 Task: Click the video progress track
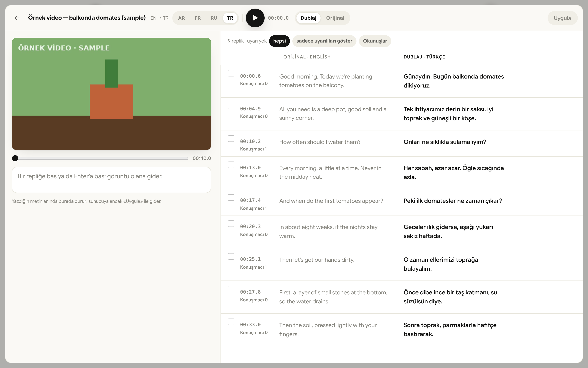coord(100,158)
